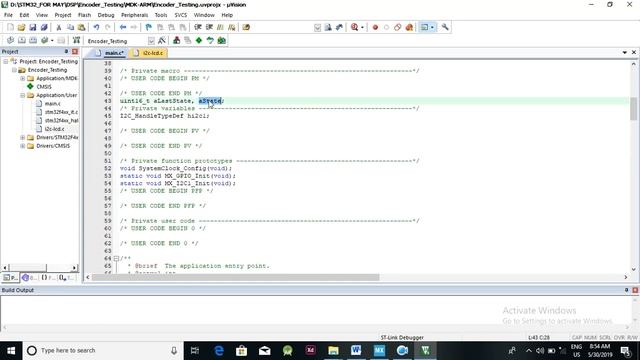Viewport: 640px width, 360px height.
Task: Start debug session with magnifier icon
Action: pyautogui.click(x=355, y=27)
